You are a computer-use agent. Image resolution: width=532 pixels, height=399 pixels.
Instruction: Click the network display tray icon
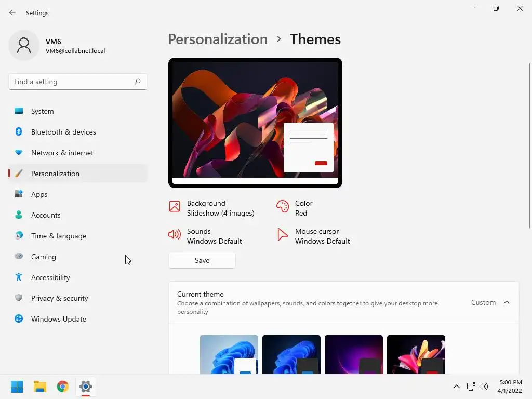tap(471, 387)
